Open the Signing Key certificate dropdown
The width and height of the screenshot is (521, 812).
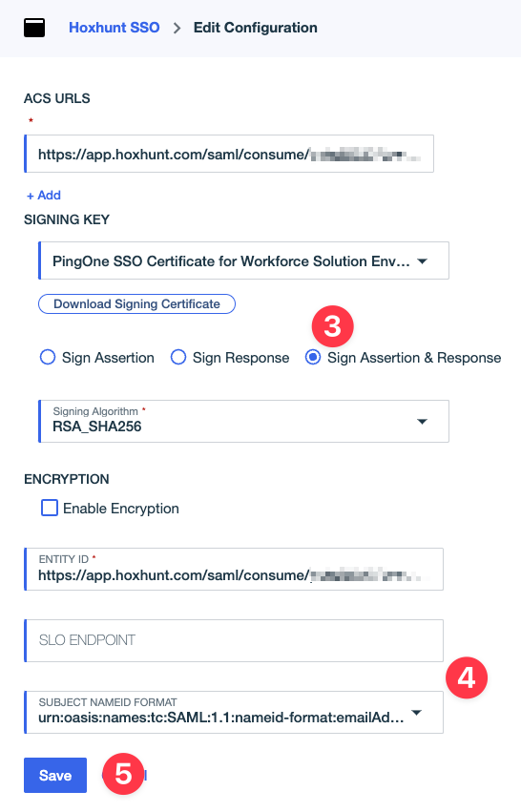click(243, 260)
